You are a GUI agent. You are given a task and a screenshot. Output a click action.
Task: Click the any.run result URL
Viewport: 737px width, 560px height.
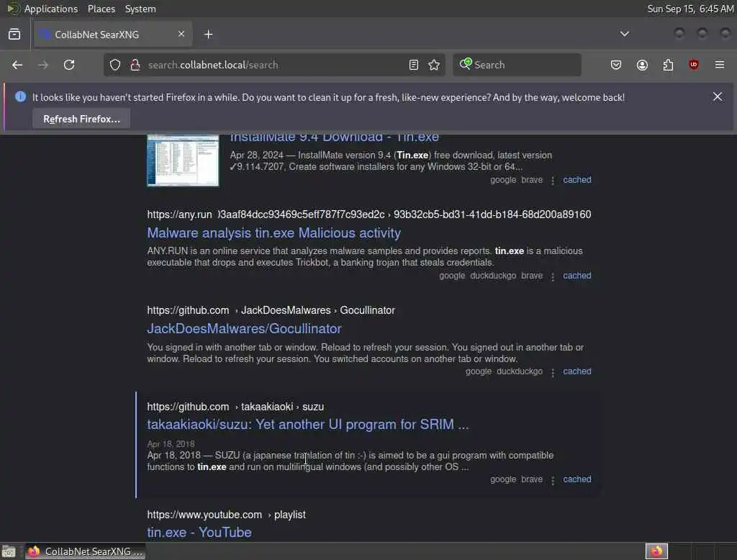[369, 214]
